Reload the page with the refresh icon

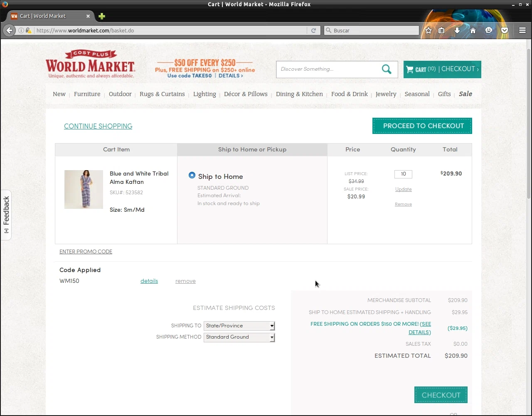click(x=313, y=30)
